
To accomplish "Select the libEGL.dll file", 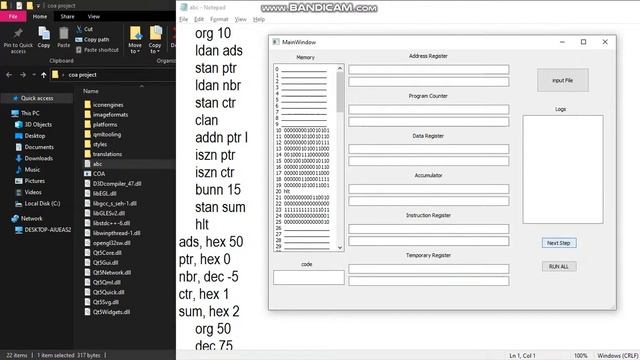I will tap(104, 193).
